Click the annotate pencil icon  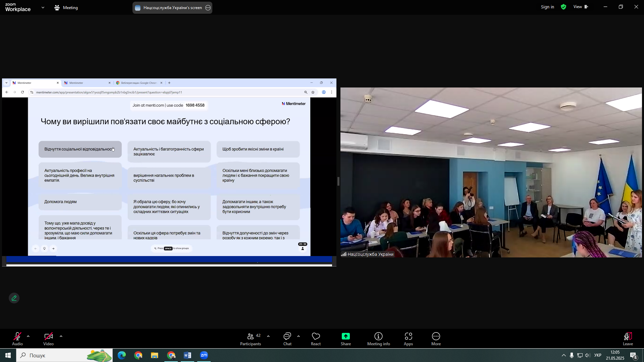click(x=14, y=298)
